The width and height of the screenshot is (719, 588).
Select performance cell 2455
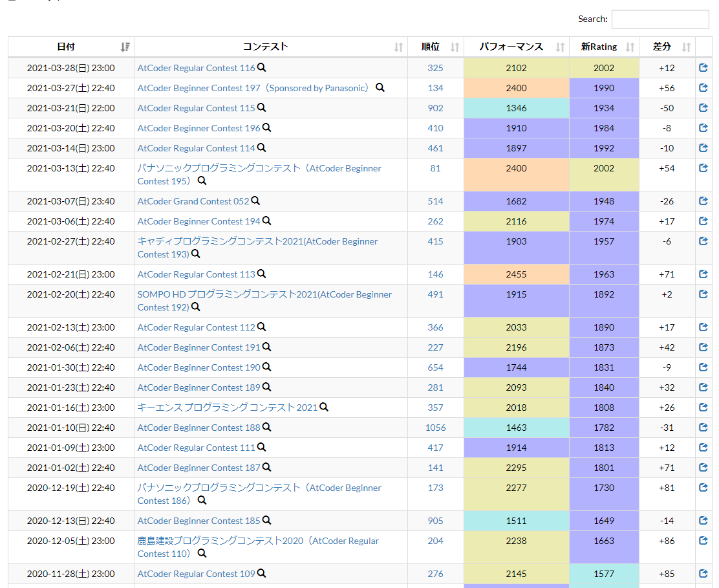[x=517, y=274]
